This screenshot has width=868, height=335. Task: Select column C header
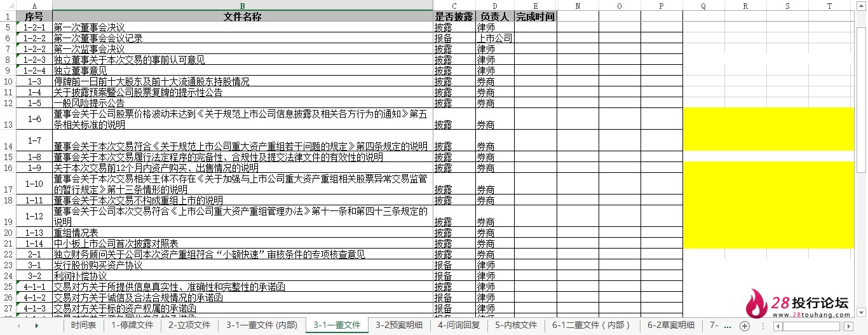tap(454, 6)
